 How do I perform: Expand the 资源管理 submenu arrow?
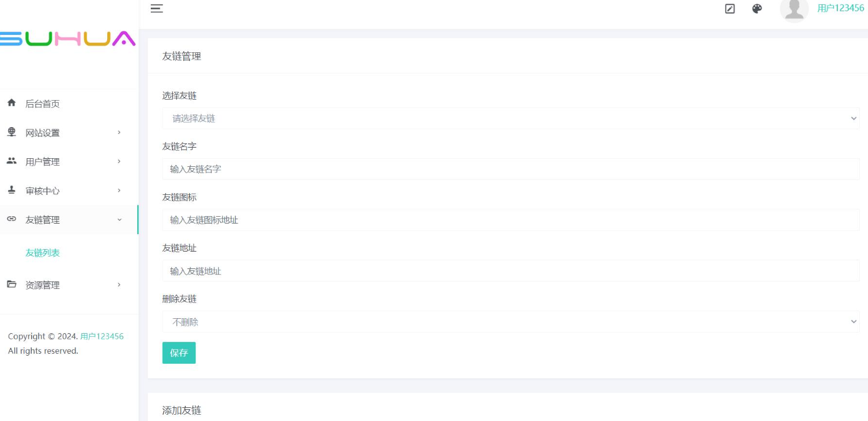pyautogui.click(x=119, y=285)
